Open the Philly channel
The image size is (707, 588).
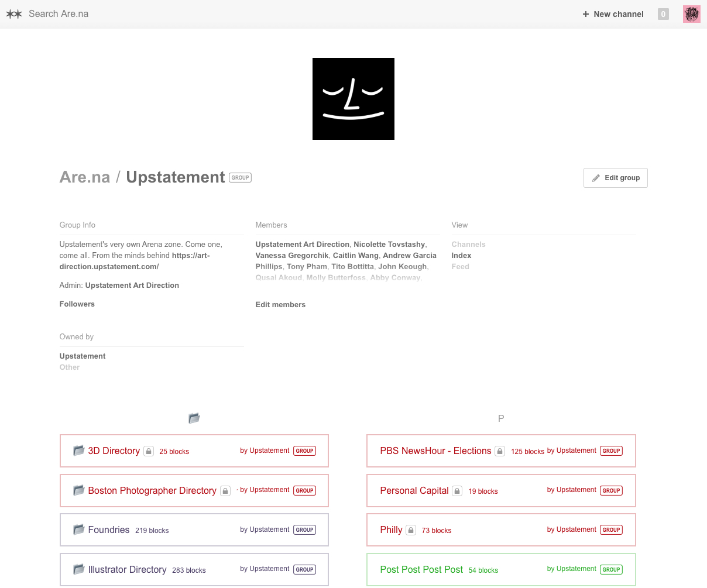click(501, 530)
